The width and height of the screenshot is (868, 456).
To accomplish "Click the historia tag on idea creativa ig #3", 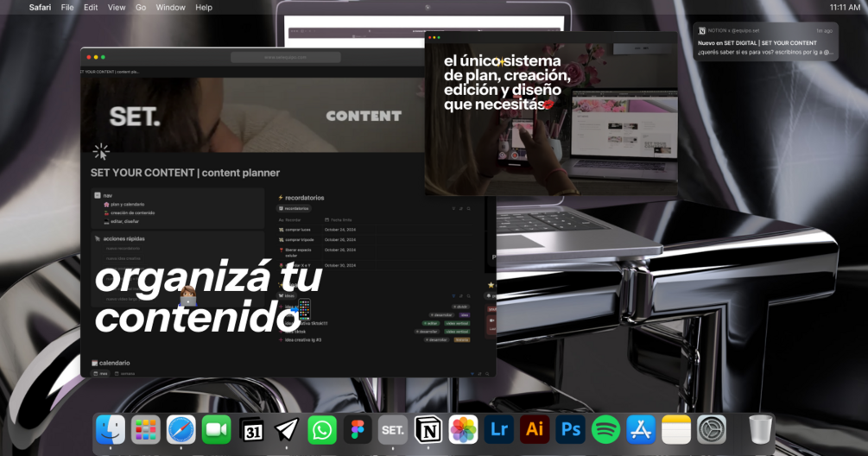I will [x=462, y=339].
